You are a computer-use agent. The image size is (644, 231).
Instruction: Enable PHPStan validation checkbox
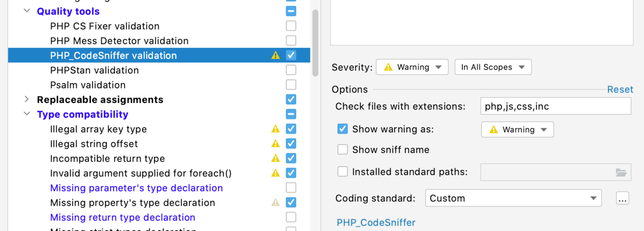pos(291,70)
